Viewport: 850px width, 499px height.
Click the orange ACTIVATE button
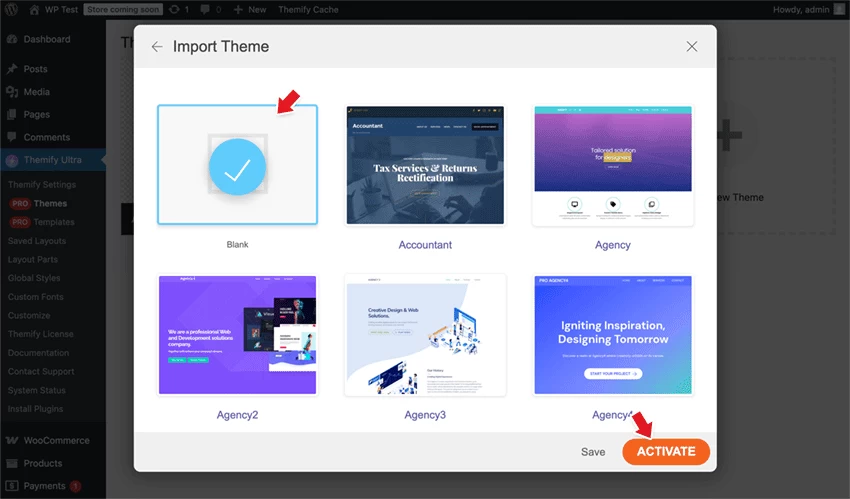pos(666,451)
